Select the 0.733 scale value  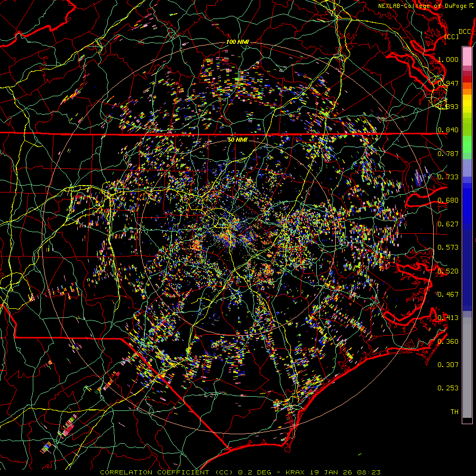(x=448, y=177)
